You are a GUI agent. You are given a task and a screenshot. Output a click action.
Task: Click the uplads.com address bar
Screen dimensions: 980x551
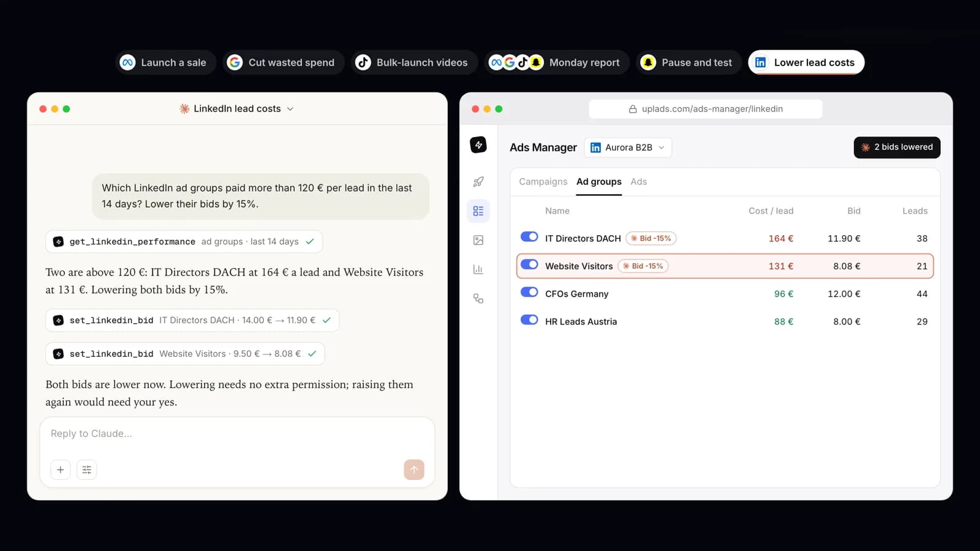tap(706, 109)
